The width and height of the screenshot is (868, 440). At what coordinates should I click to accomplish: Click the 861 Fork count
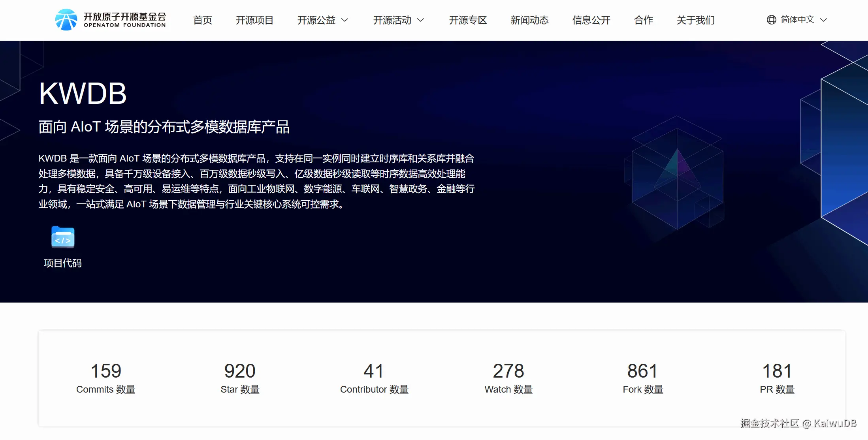click(643, 371)
